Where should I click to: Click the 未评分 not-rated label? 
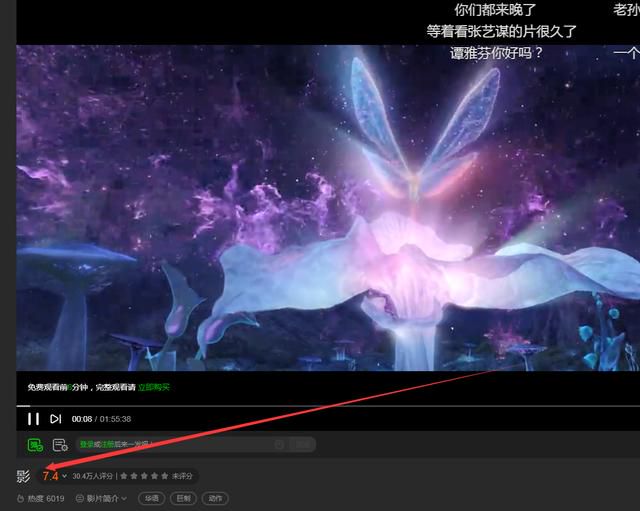[x=182, y=476]
